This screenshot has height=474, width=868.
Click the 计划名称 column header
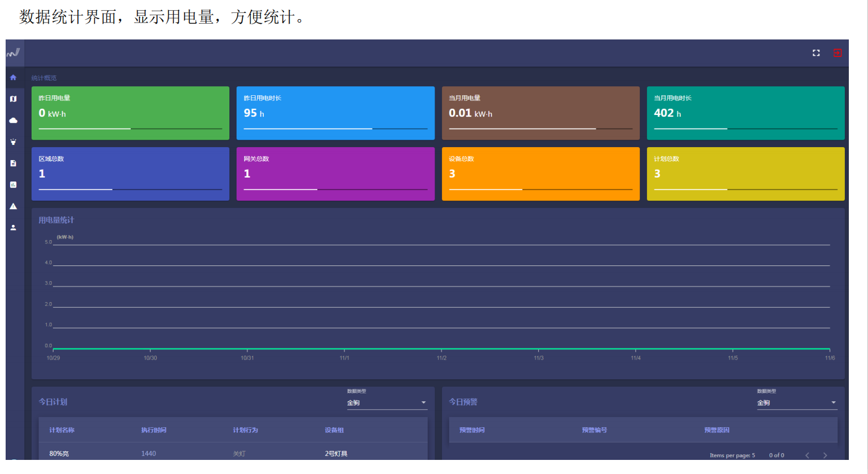click(61, 430)
